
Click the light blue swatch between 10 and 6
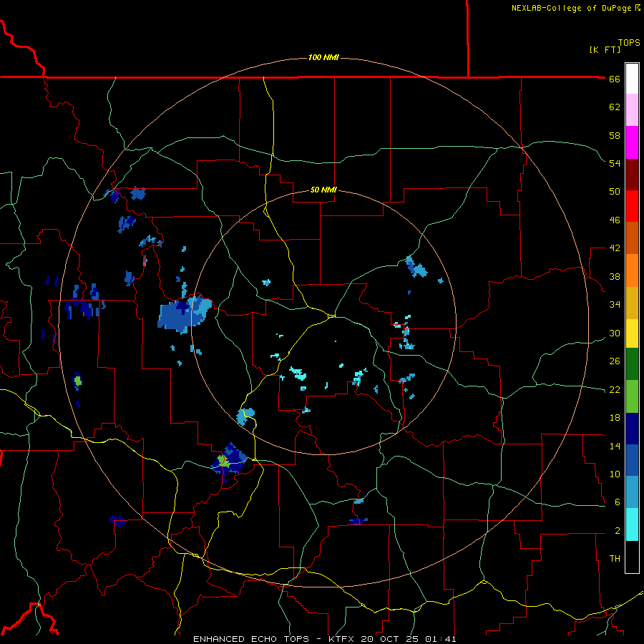(632, 492)
